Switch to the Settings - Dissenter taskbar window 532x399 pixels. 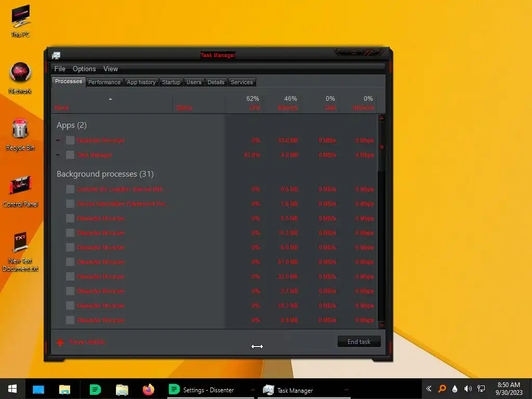point(211,390)
